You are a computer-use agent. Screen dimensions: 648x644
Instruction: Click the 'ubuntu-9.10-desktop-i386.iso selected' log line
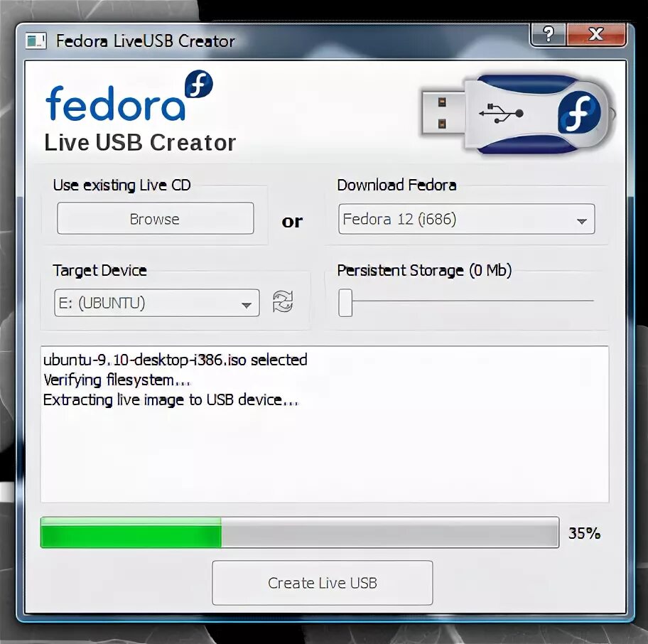click(x=175, y=360)
